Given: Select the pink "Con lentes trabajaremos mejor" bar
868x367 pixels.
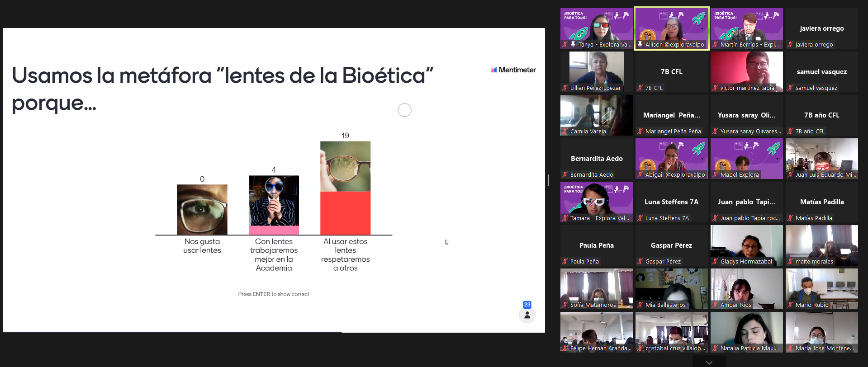Looking at the screenshot, I should click(x=274, y=230).
